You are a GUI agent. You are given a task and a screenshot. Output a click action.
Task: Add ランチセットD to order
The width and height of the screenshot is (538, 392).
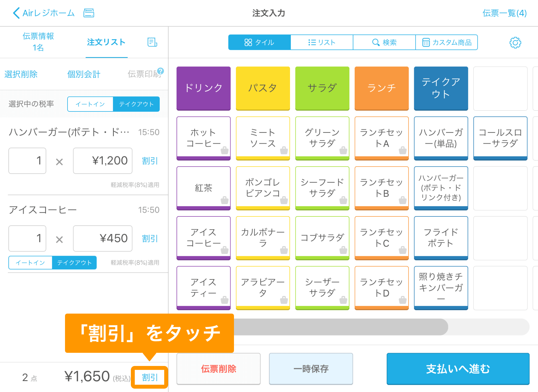pos(382,288)
